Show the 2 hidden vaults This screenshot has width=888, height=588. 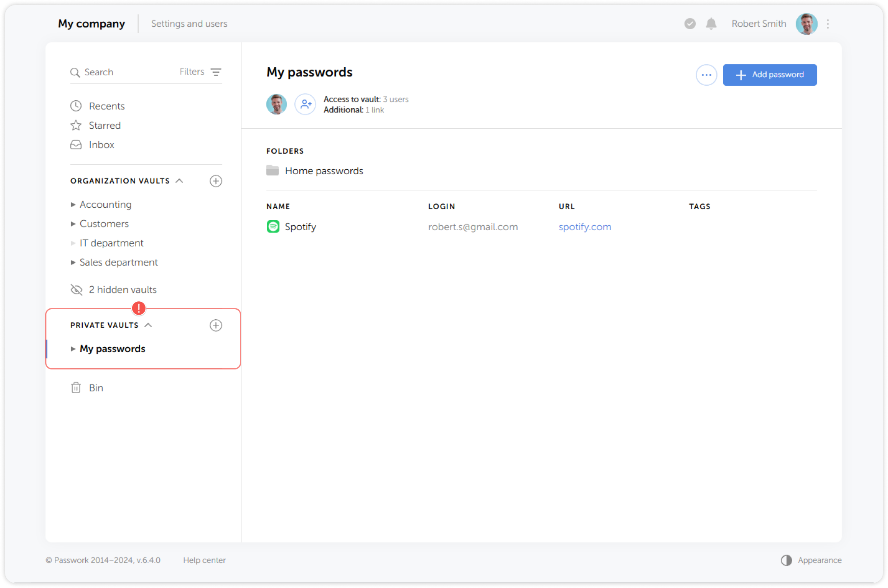(x=122, y=290)
